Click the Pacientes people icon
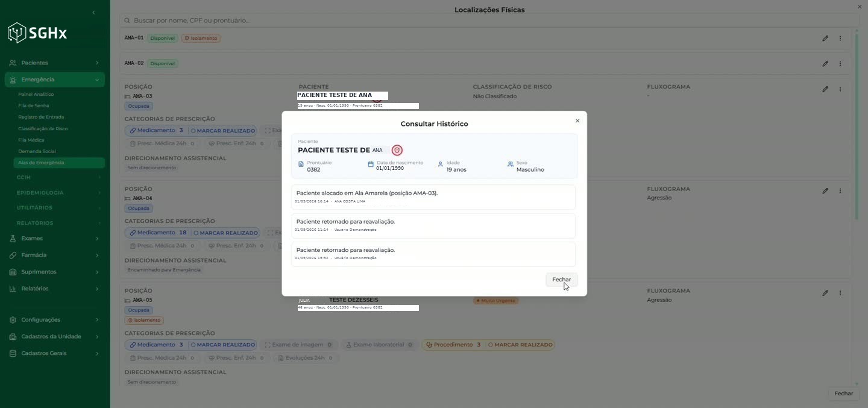 (x=13, y=63)
